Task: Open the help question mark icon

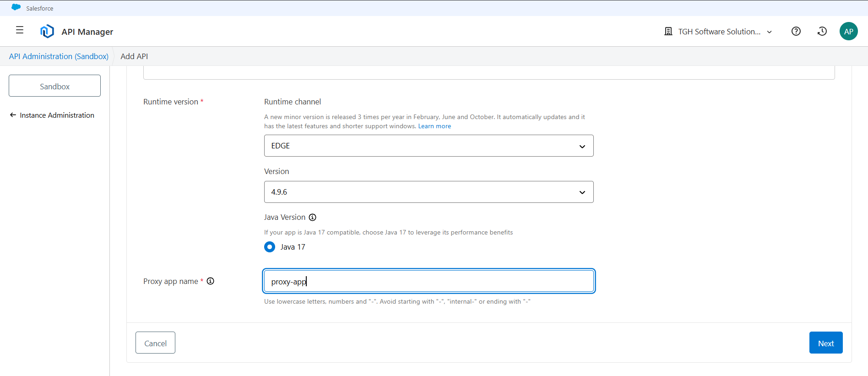Action: tap(796, 31)
